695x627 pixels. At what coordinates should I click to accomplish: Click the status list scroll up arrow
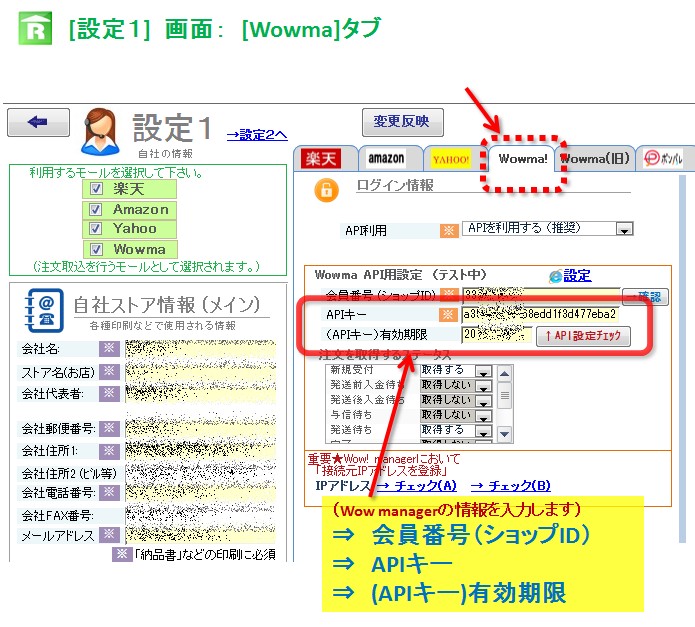(x=504, y=374)
